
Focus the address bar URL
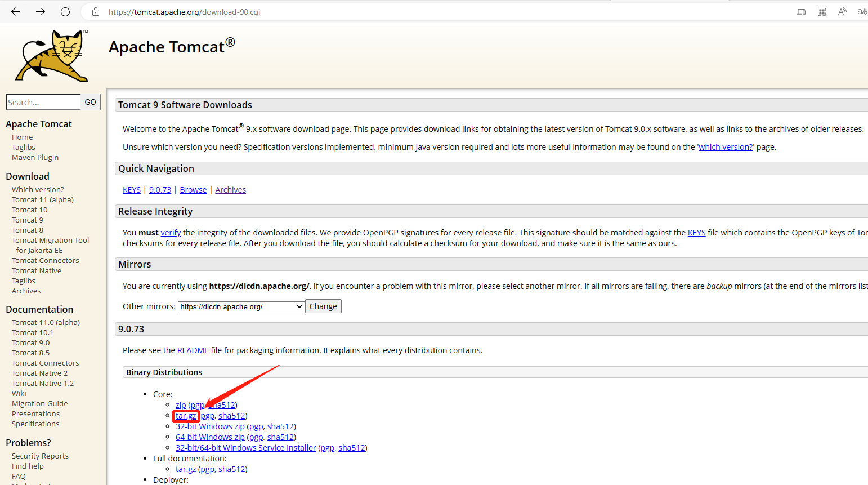tap(184, 12)
